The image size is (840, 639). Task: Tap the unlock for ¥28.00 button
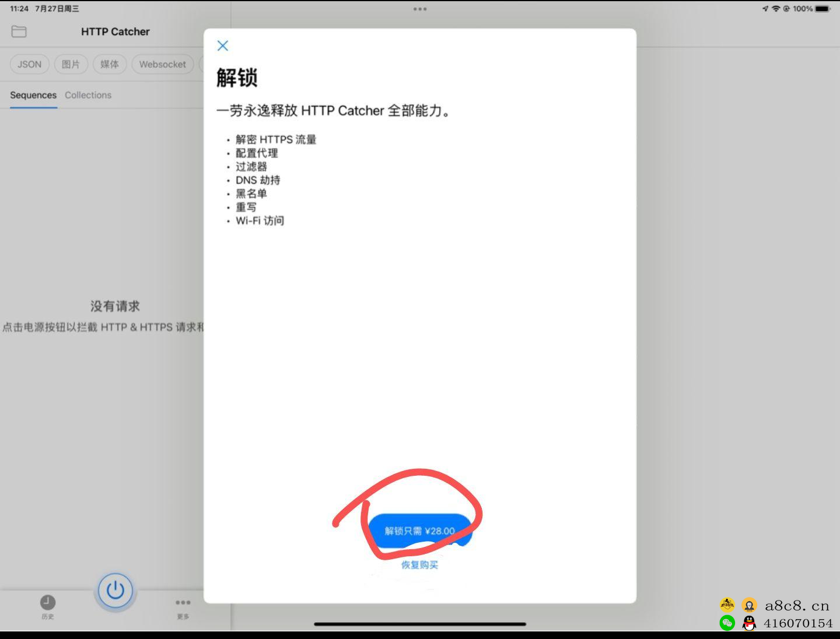[x=419, y=531]
